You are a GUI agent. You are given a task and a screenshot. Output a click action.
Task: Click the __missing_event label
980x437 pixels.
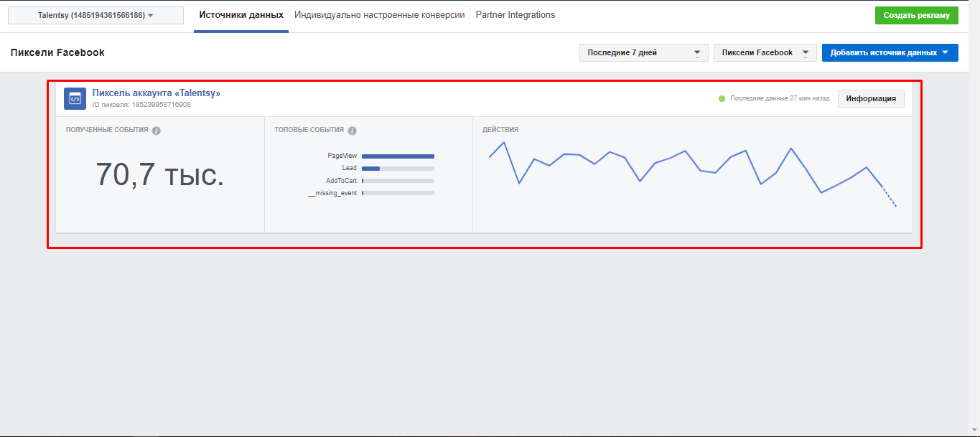[x=332, y=193]
